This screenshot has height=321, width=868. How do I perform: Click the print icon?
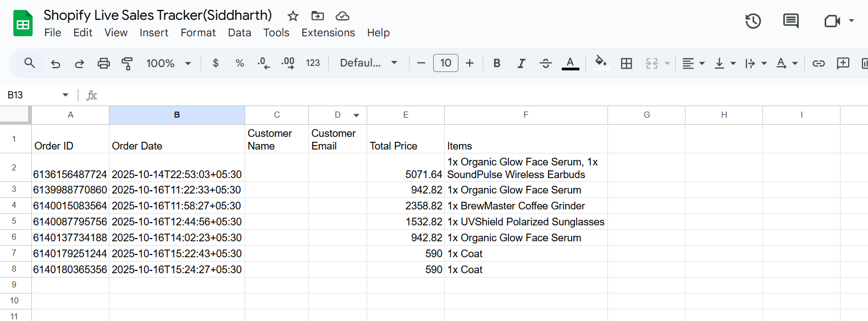click(x=103, y=63)
